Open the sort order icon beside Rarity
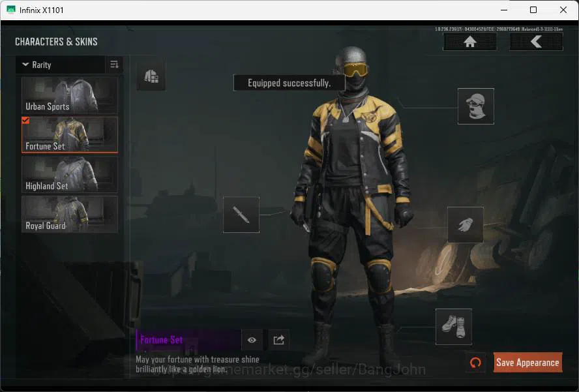 [115, 65]
